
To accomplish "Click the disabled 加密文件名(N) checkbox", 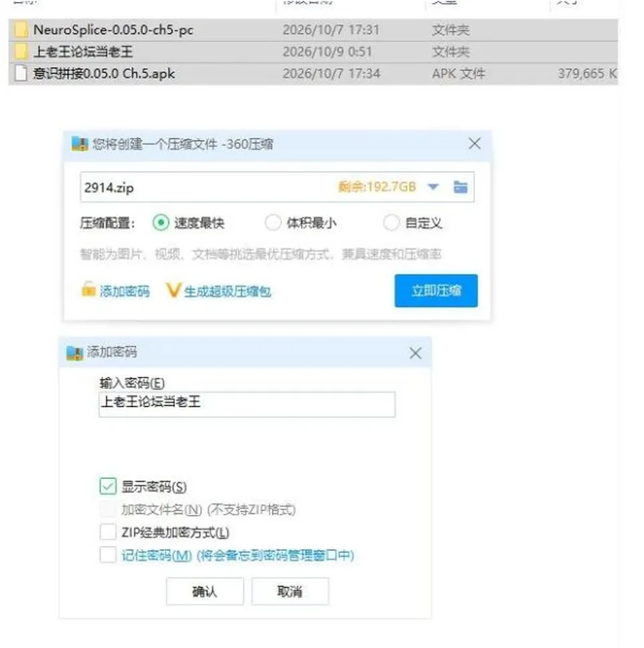I will pyautogui.click(x=108, y=509).
